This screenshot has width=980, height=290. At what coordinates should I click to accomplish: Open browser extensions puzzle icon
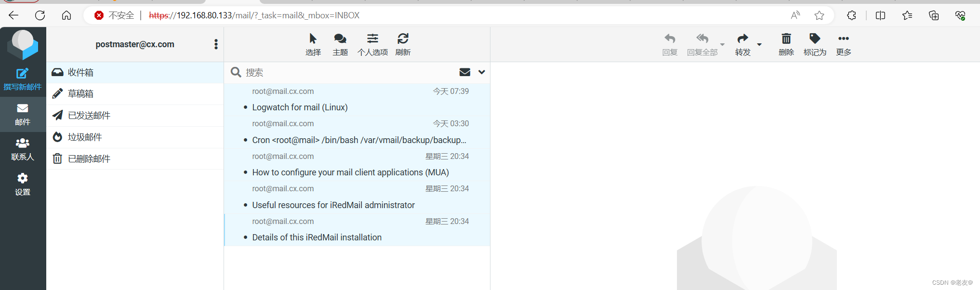pyautogui.click(x=851, y=15)
